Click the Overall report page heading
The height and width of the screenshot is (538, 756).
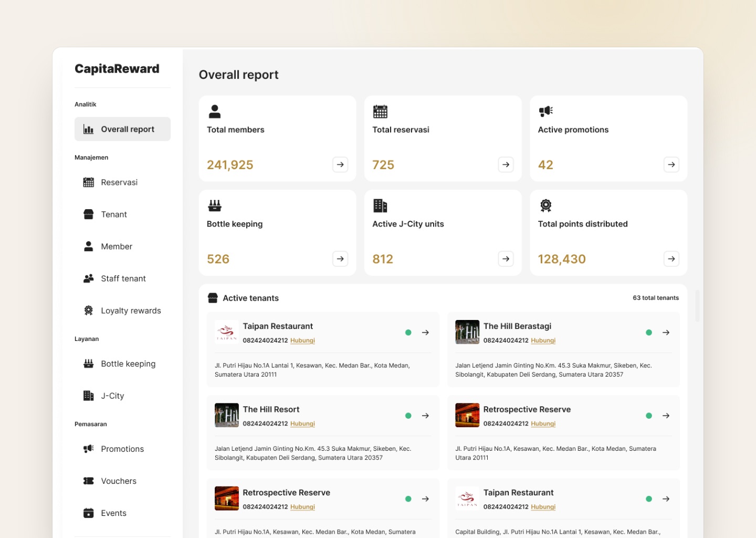(x=239, y=75)
